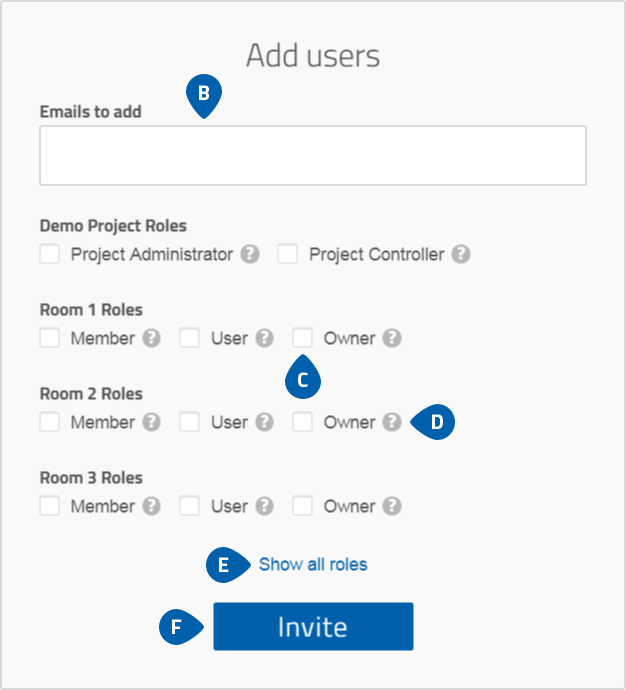Check the Project Administrator checkbox

pyautogui.click(x=50, y=254)
